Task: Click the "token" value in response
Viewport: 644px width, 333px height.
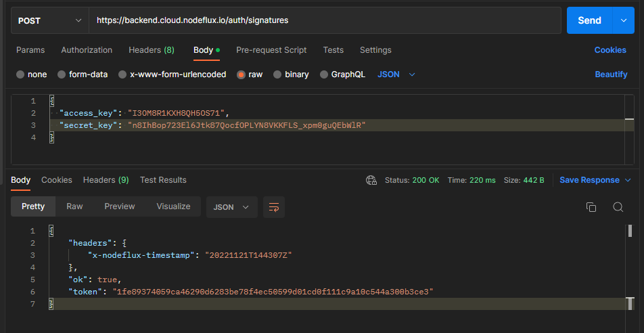Action: [x=273, y=292]
